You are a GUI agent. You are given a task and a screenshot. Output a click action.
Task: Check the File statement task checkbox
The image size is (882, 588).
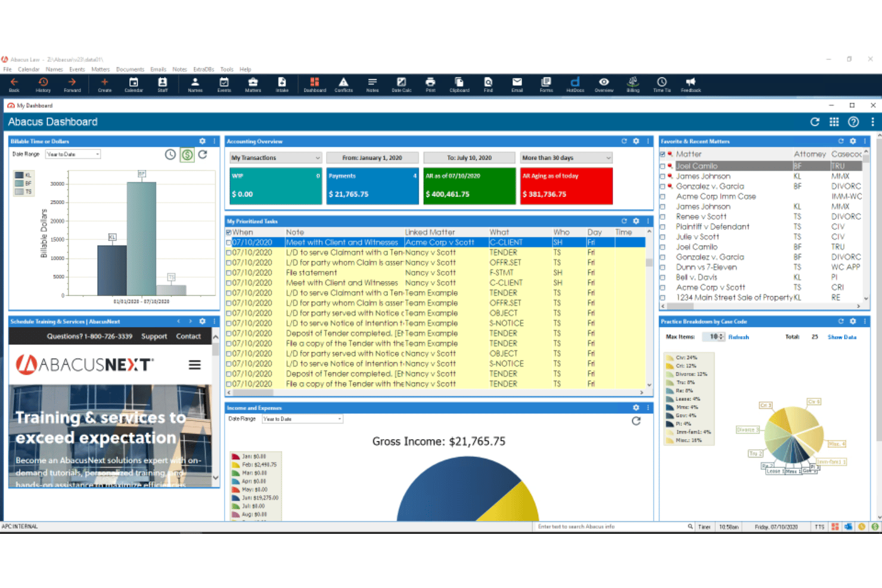tap(229, 273)
